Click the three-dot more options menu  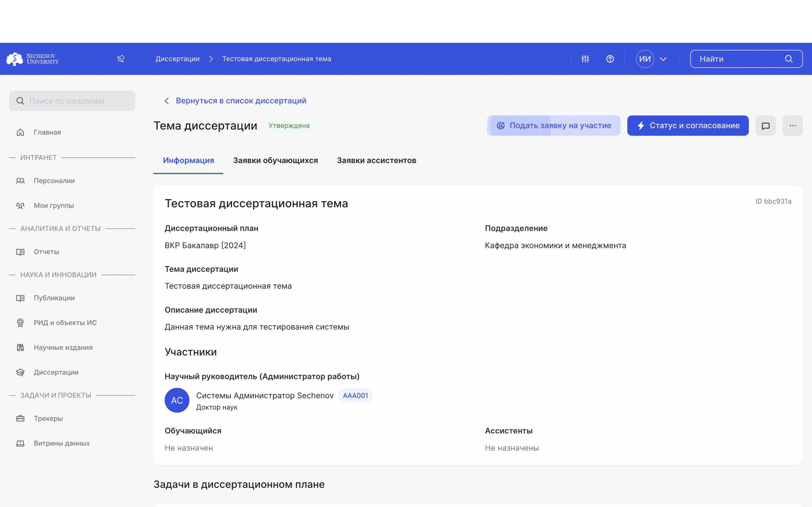pos(793,125)
